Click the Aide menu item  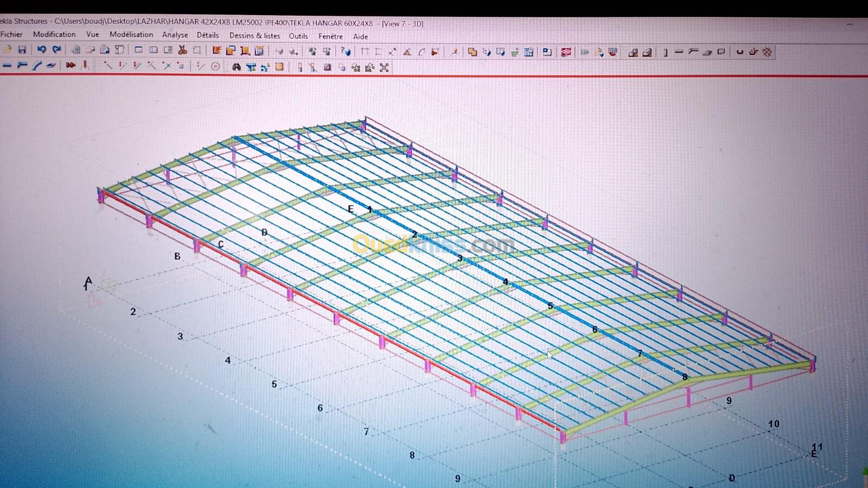tap(360, 37)
